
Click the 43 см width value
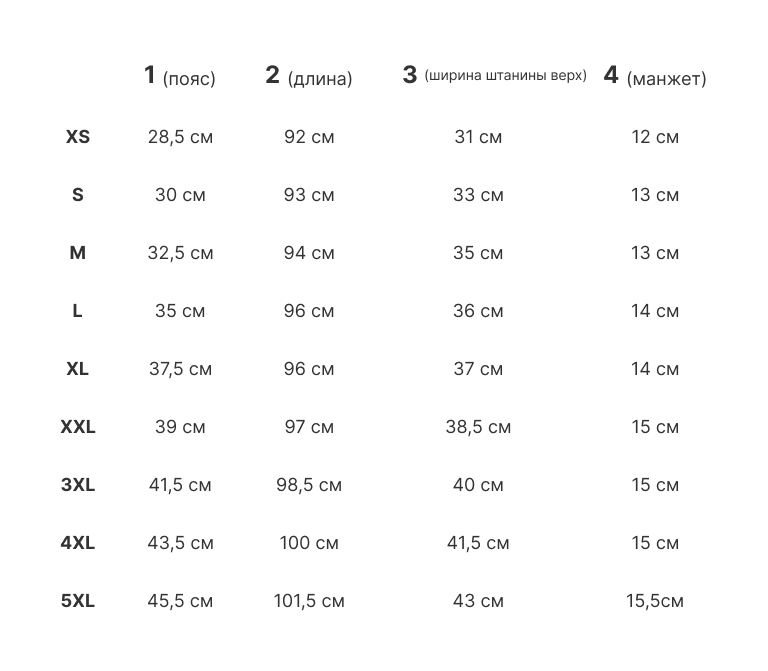pyautogui.click(x=478, y=601)
